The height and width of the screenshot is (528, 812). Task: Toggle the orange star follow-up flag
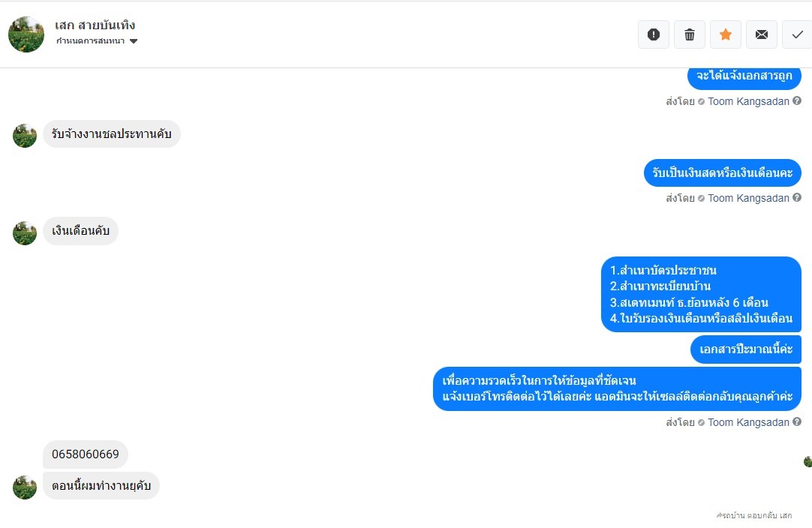[725, 34]
